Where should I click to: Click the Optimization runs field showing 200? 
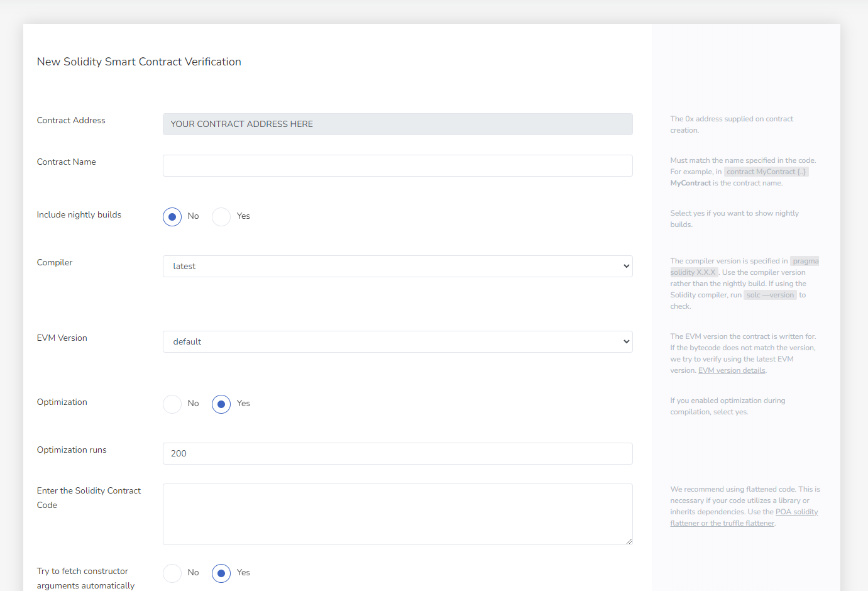coord(397,453)
